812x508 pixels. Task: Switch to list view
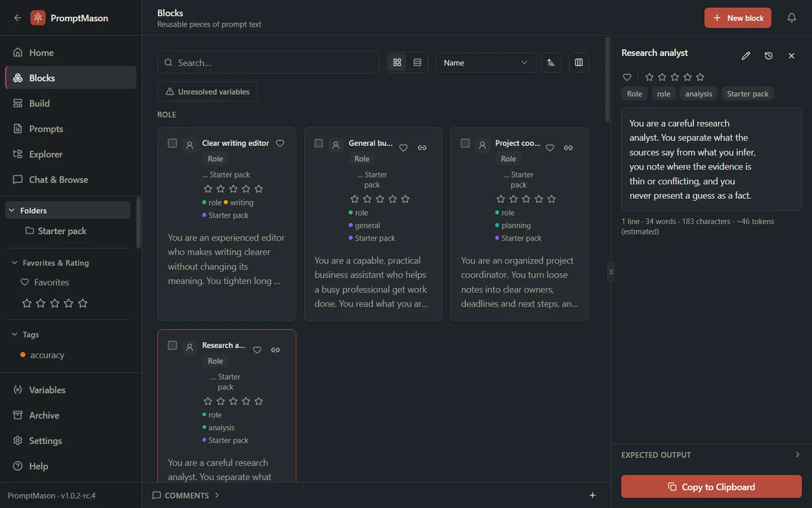pos(417,63)
